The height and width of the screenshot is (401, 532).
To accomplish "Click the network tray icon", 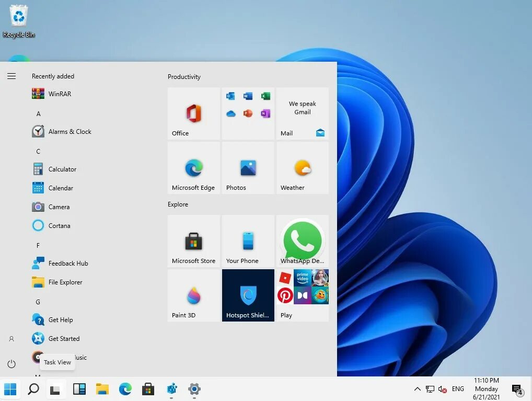I will point(430,389).
